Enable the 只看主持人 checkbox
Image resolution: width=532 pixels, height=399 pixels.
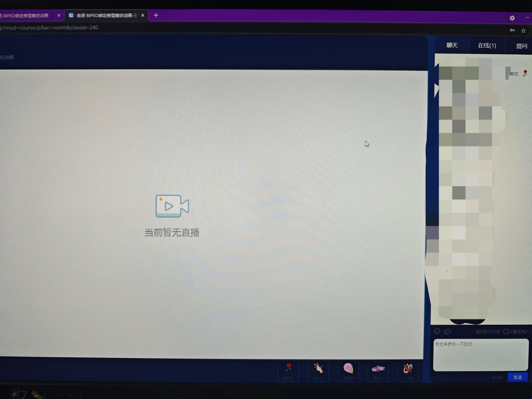(x=506, y=331)
